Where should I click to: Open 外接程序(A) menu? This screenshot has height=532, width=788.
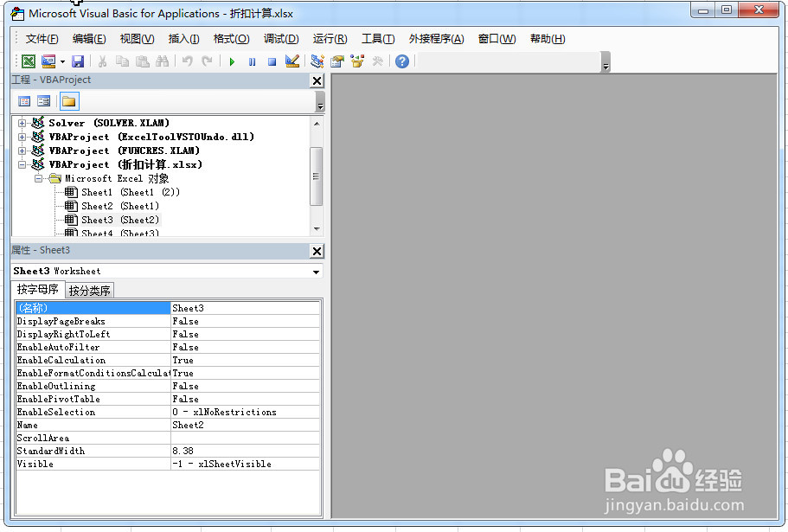click(x=436, y=39)
